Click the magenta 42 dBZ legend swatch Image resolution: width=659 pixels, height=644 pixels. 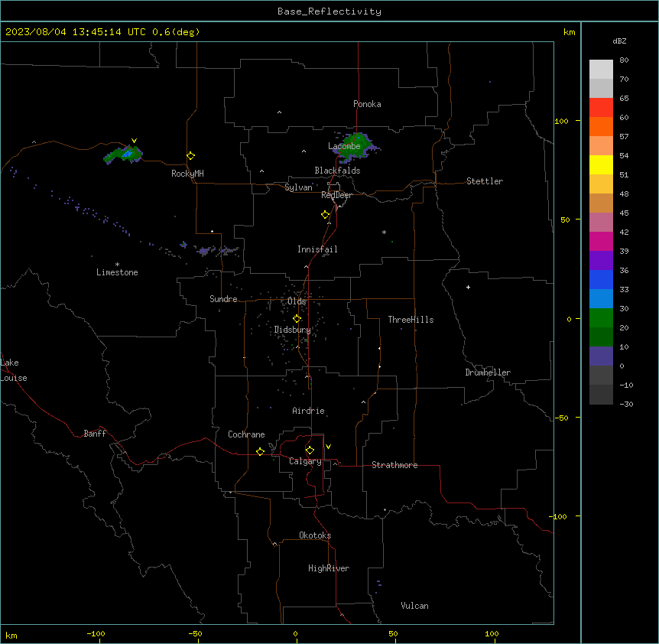point(601,241)
